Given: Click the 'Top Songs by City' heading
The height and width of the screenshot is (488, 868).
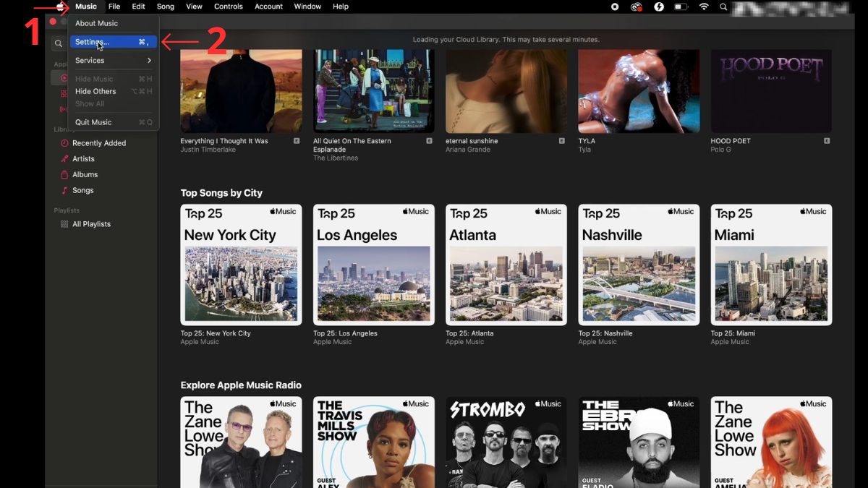Looking at the screenshot, I should click(x=221, y=193).
